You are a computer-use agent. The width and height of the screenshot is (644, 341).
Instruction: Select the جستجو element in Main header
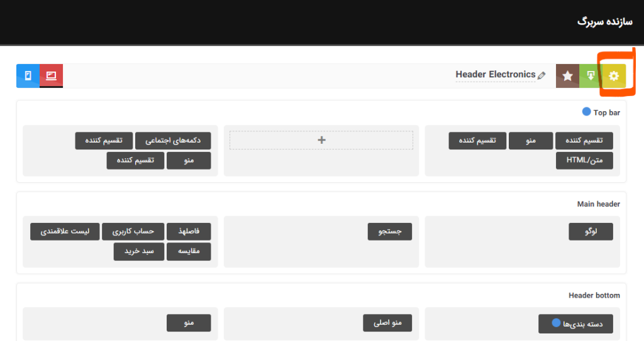pyautogui.click(x=390, y=232)
